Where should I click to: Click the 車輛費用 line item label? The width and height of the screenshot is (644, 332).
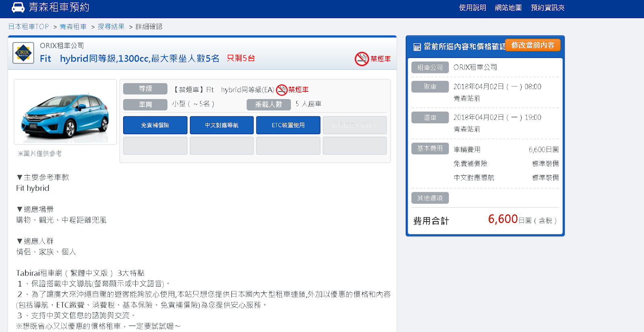coord(467,149)
